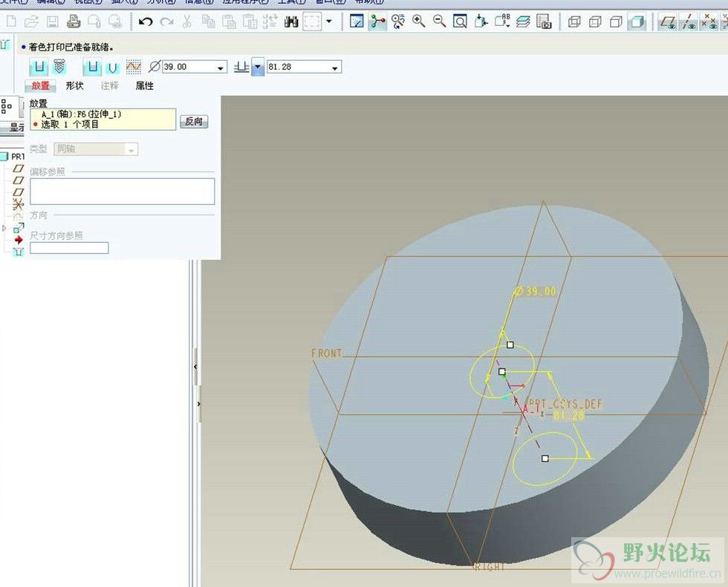Toggle datum points visibility

pos(709,22)
